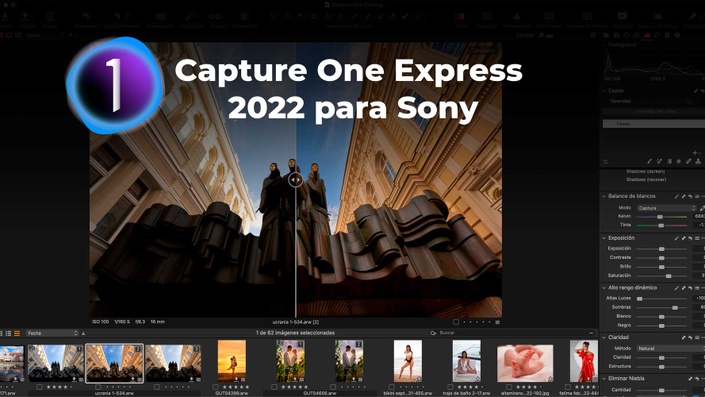The image size is (705, 397).
Task: Reset the Capas tool with the undo arrow
Action: 702,91
